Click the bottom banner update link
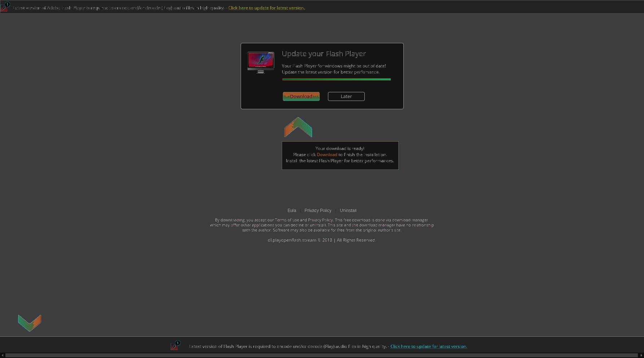 [429, 346]
